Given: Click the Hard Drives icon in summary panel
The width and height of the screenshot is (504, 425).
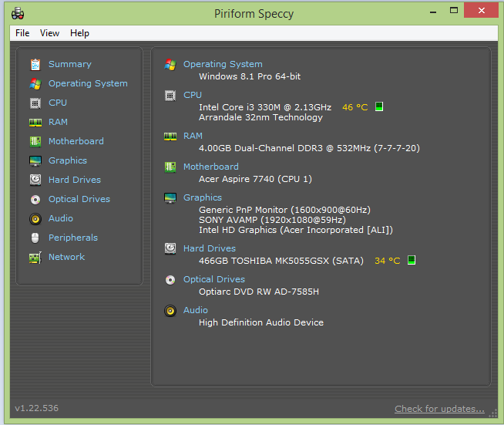Looking at the screenshot, I should point(170,248).
